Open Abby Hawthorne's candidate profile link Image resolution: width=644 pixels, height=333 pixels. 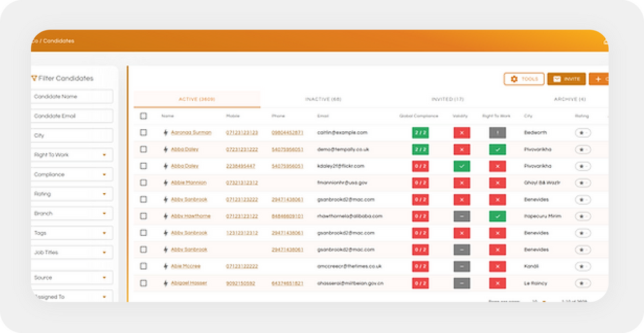coord(190,216)
